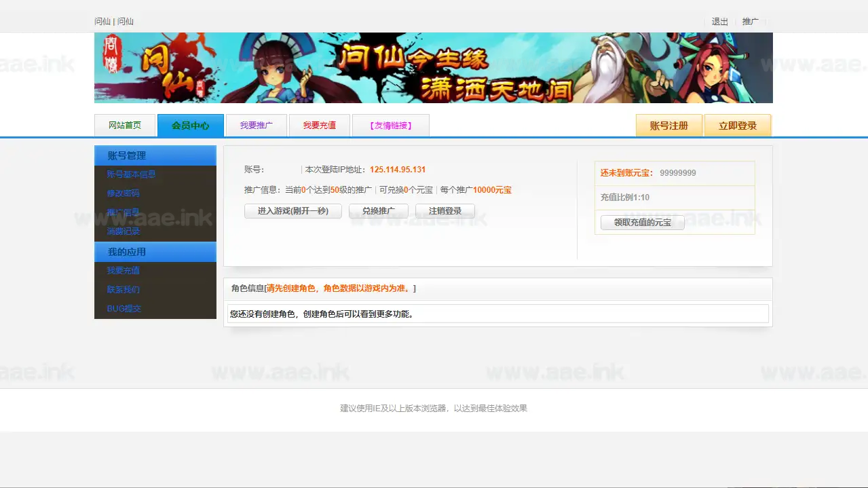
Task: Click the 充值比例1:10 text
Action: 625,198
